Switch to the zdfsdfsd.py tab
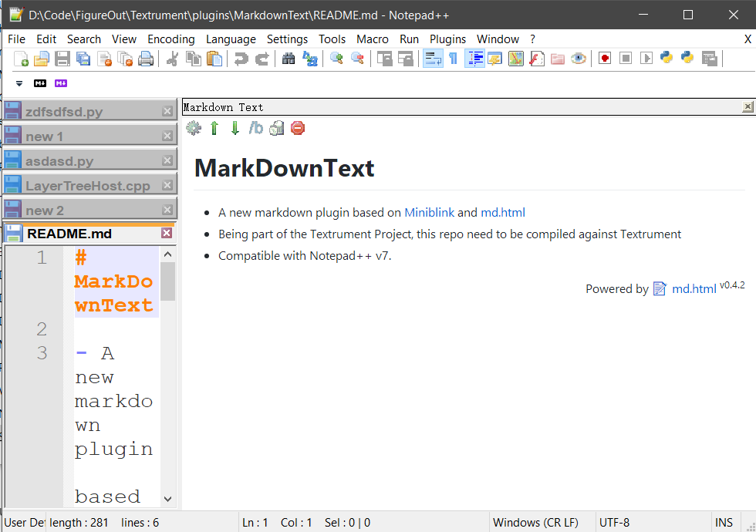 89,111
